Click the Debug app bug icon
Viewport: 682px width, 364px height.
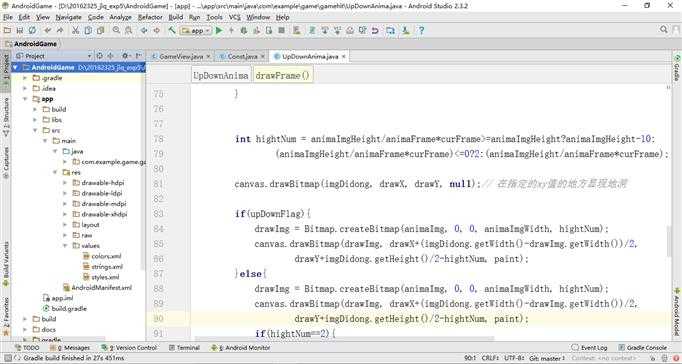pos(244,30)
